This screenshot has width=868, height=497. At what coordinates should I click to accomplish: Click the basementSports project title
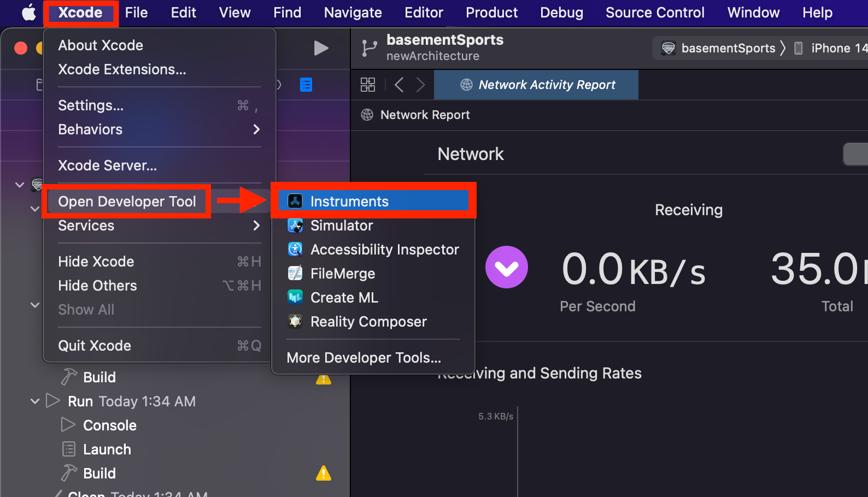coord(445,40)
